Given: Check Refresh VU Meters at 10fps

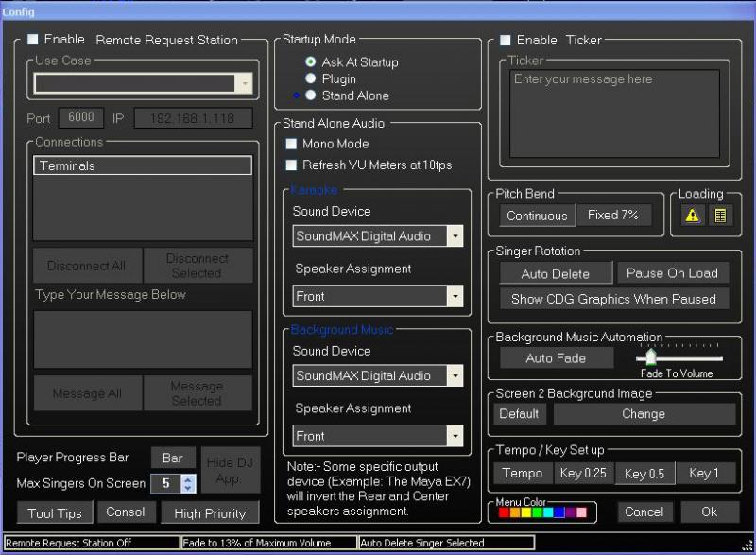Looking at the screenshot, I should [x=291, y=165].
